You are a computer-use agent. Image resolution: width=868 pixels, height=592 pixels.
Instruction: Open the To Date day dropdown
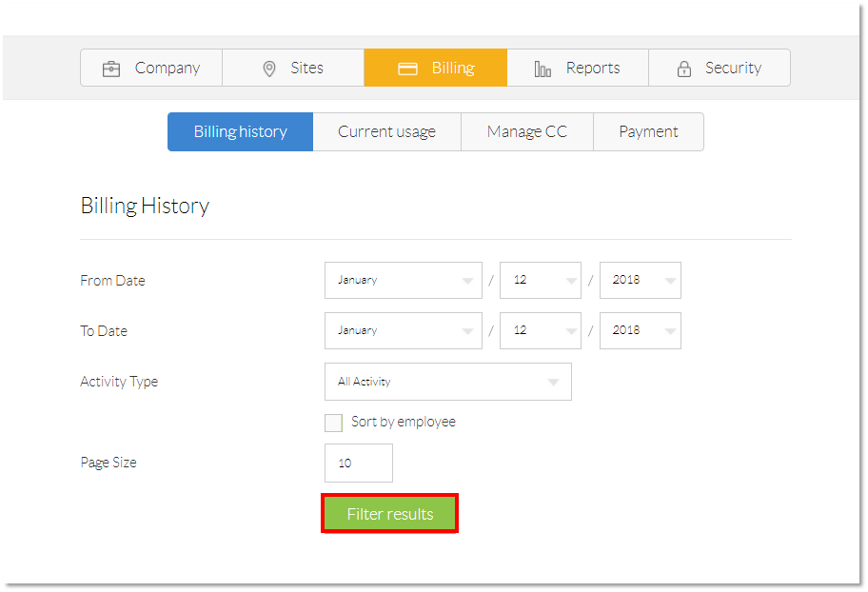point(541,330)
